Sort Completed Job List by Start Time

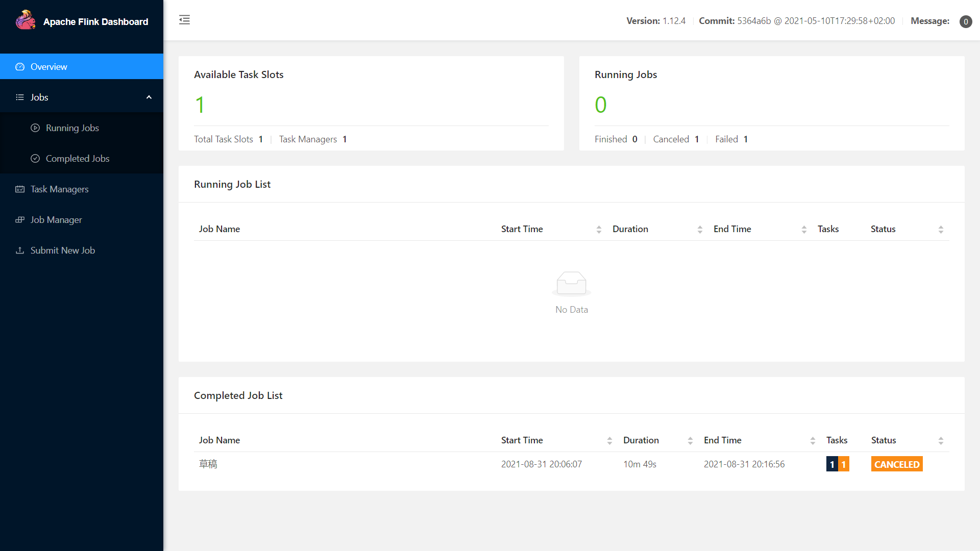(609, 441)
